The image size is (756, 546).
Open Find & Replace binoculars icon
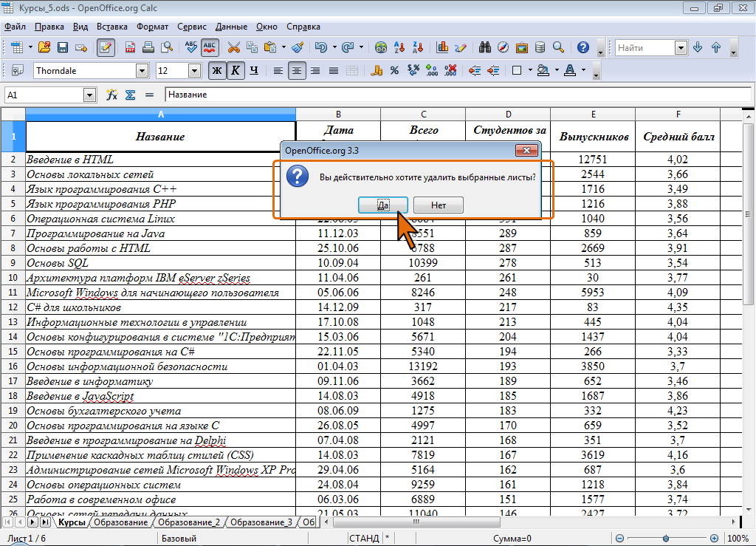485,47
